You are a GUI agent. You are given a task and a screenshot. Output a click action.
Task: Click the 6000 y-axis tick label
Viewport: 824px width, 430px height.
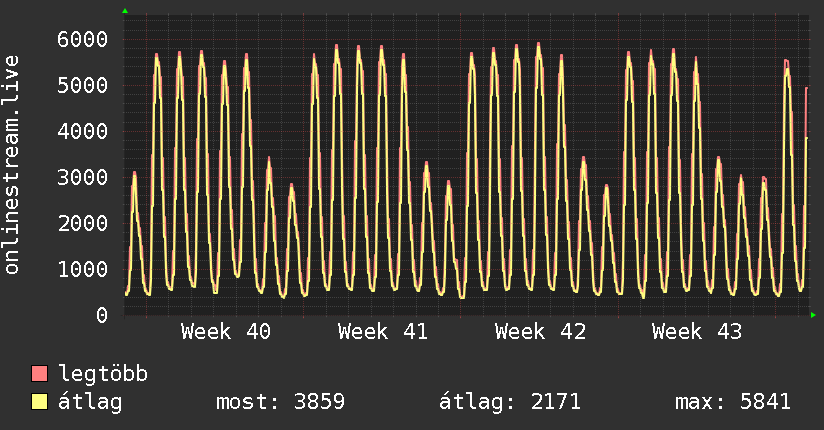(x=83, y=39)
